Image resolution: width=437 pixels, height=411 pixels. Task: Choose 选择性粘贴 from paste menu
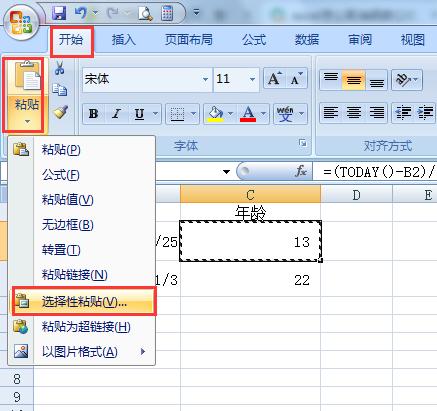pos(84,301)
